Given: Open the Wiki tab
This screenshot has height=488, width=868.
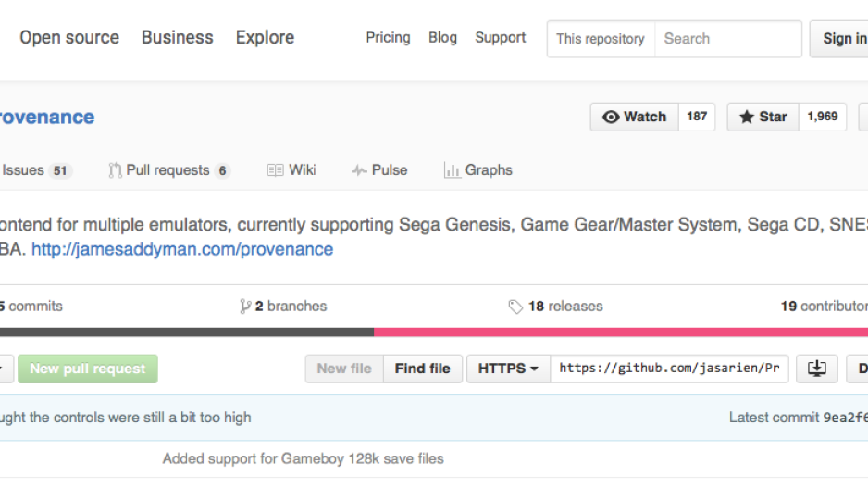Looking at the screenshot, I should pyautogui.click(x=291, y=170).
